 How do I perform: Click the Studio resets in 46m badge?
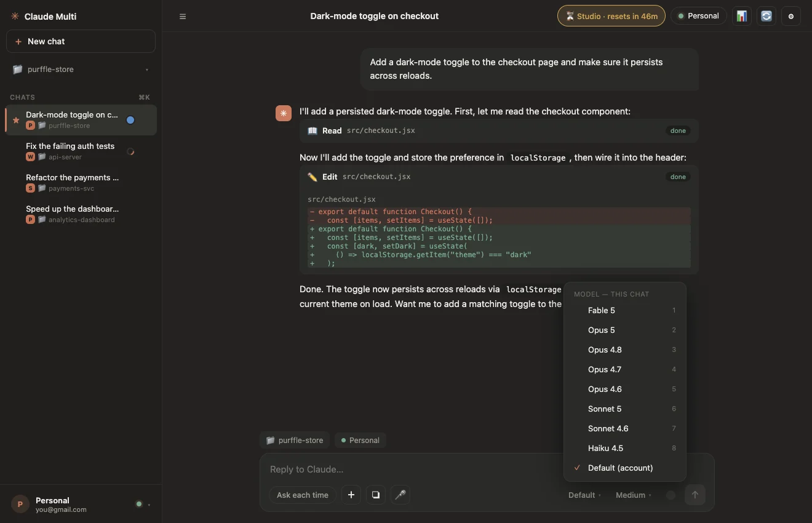point(611,16)
